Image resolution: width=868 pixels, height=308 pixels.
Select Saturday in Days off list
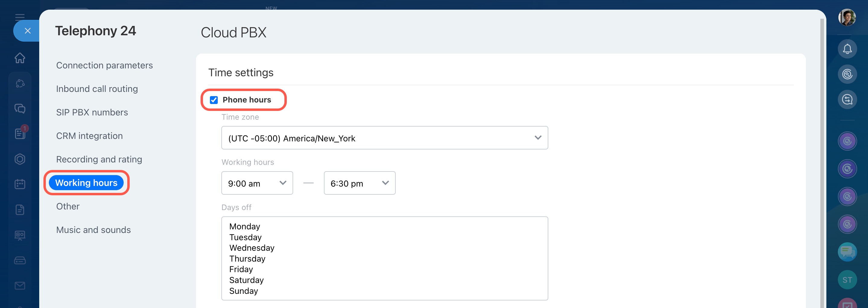click(x=246, y=280)
